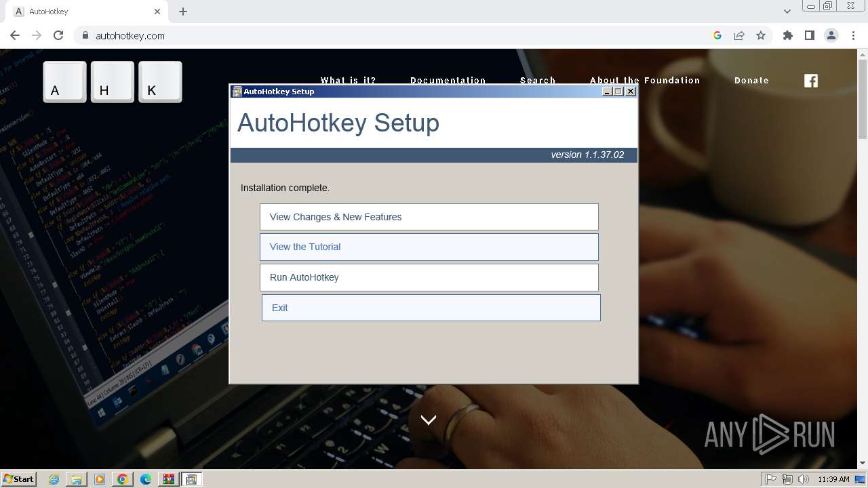The image size is (868, 488).
Task: Click the Google icon in address bar
Action: tap(717, 35)
